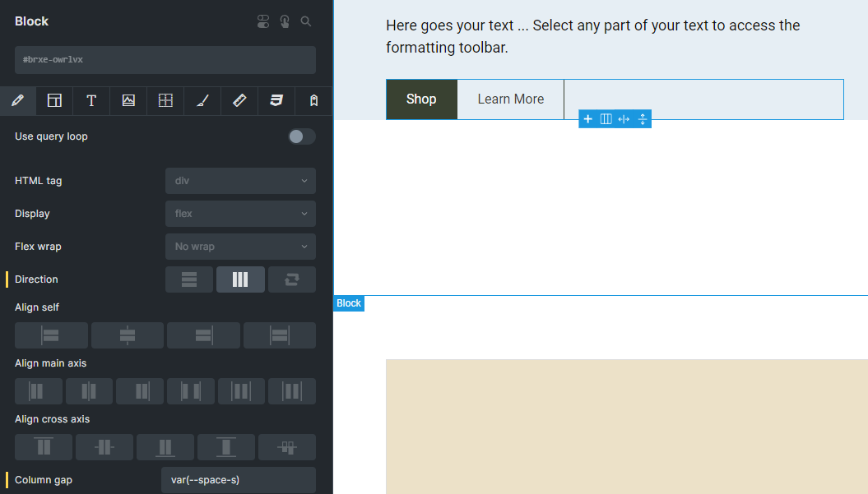The width and height of the screenshot is (868, 494).
Task: Set Align self to end
Action: [203, 335]
